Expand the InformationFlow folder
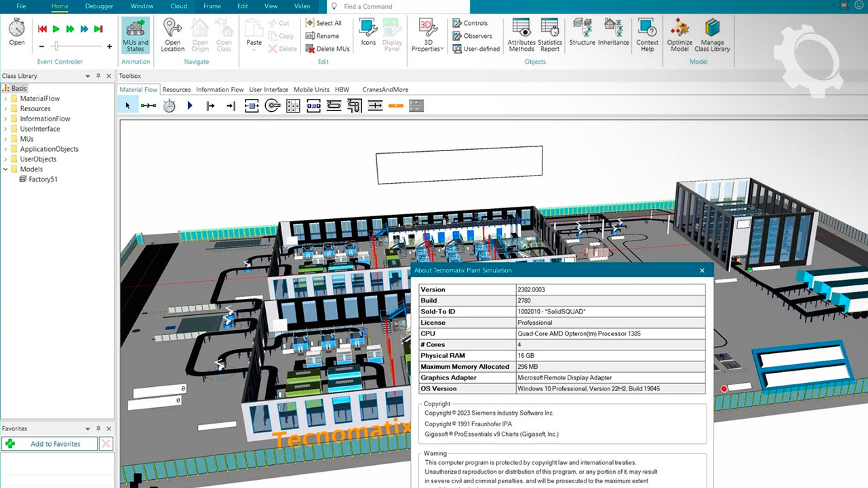This screenshot has width=868, height=488. click(x=5, y=119)
